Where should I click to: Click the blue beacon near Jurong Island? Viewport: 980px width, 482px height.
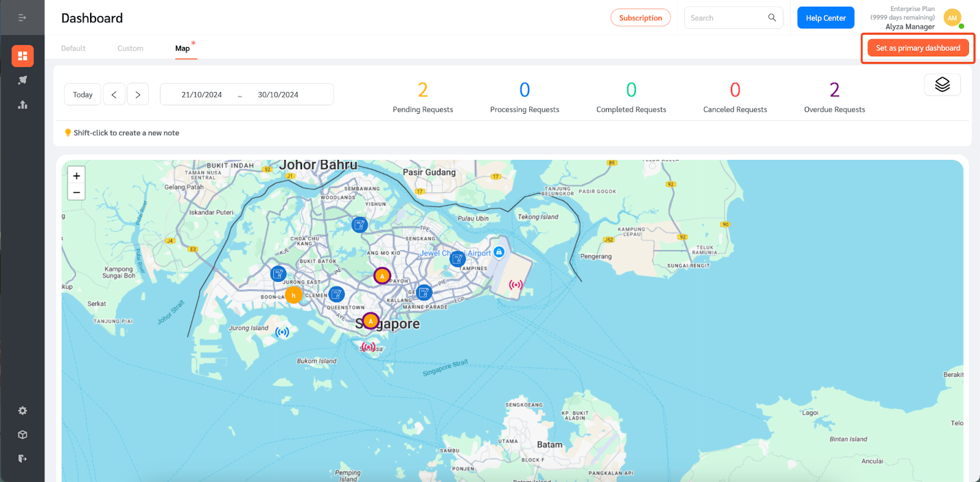tap(282, 333)
